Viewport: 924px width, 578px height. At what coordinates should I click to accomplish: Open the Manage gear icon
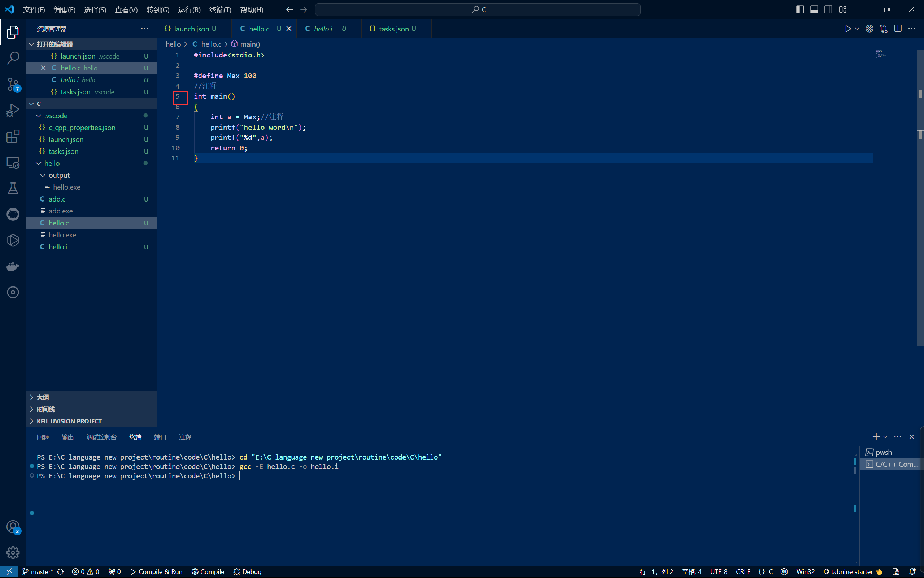(13, 552)
